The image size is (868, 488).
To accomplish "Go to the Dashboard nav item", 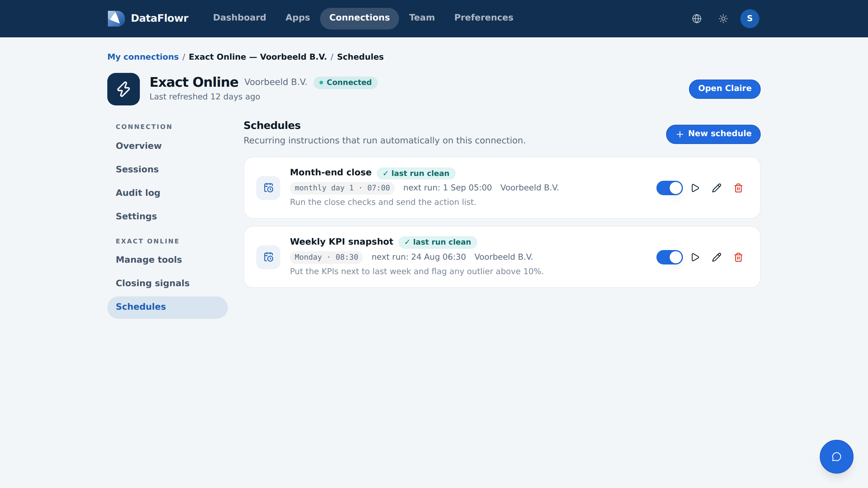I will click(x=240, y=17).
